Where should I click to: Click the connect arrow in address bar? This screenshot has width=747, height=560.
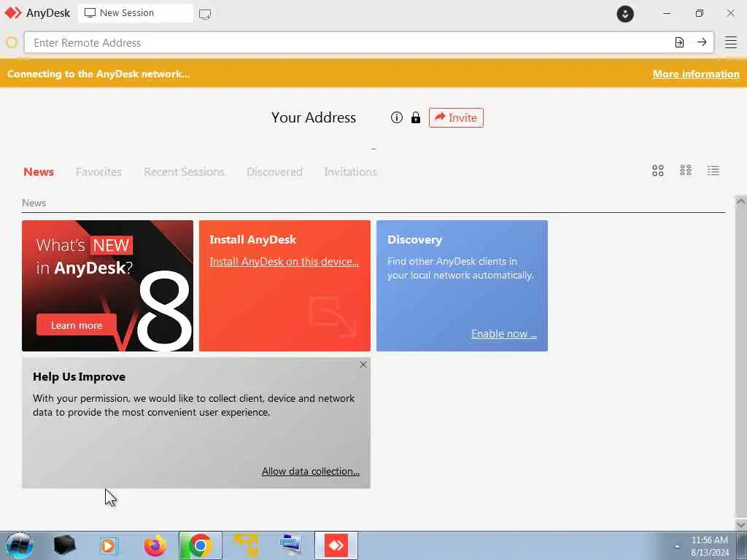[702, 42]
